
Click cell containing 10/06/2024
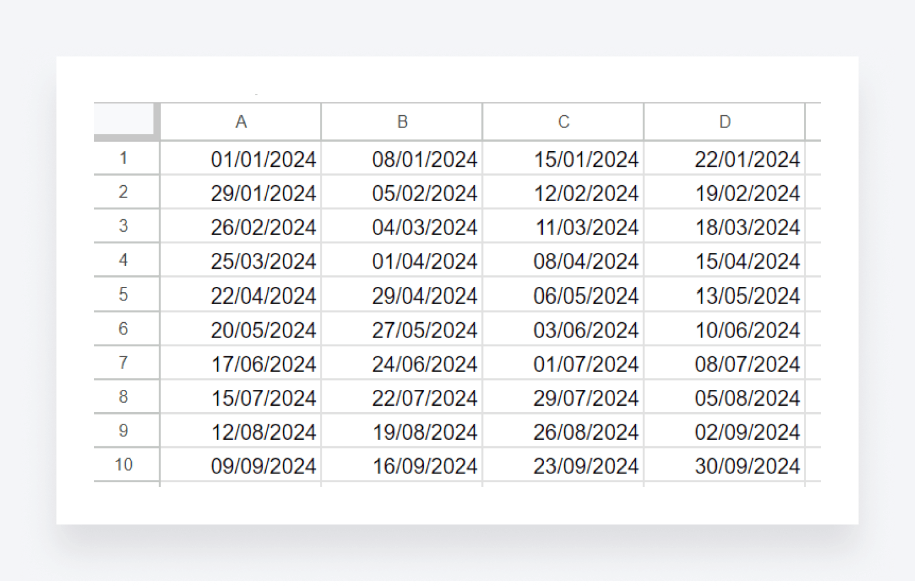click(724, 328)
